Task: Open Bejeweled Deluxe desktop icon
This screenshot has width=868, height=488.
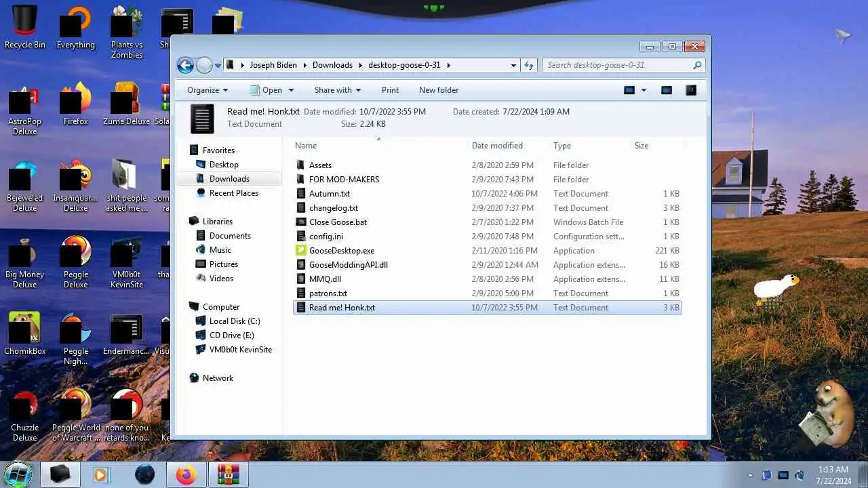Action: pyautogui.click(x=25, y=186)
